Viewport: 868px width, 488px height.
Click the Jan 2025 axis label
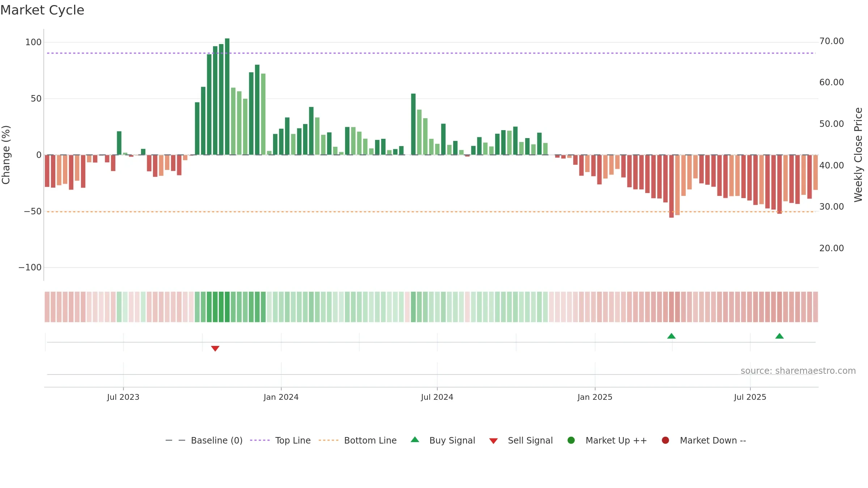(595, 397)
